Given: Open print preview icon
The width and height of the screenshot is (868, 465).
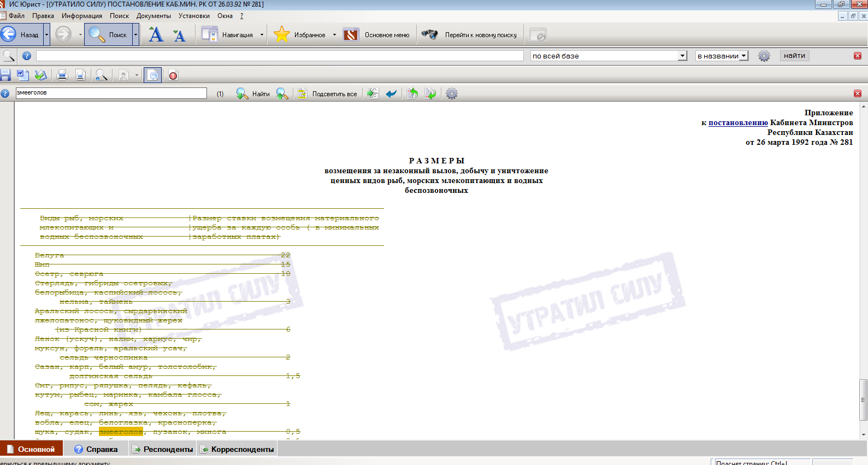Looking at the screenshot, I should (x=80, y=75).
